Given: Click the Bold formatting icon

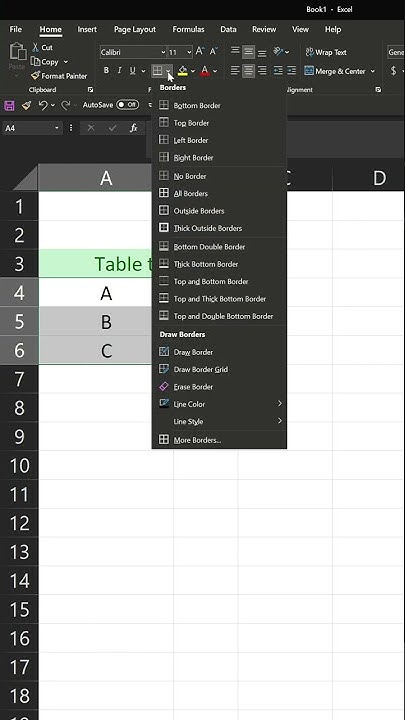Looking at the screenshot, I should click(107, 71).
